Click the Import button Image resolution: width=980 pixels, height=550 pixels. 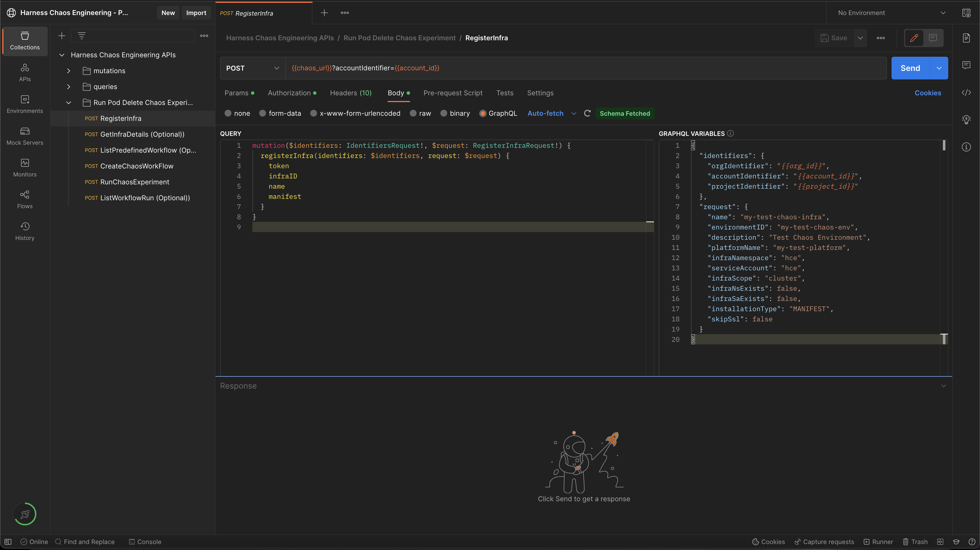pos(196,13)
